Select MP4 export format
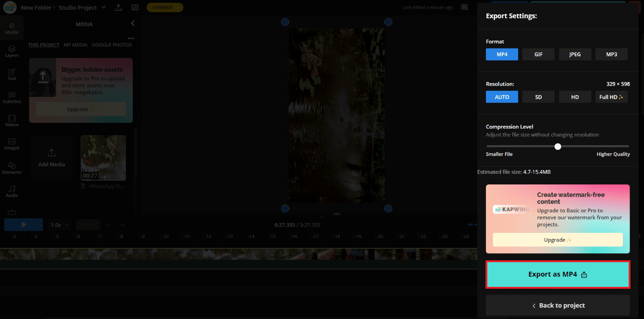The width and height of the screenshot is (644, 319). [x=502, y=54]
